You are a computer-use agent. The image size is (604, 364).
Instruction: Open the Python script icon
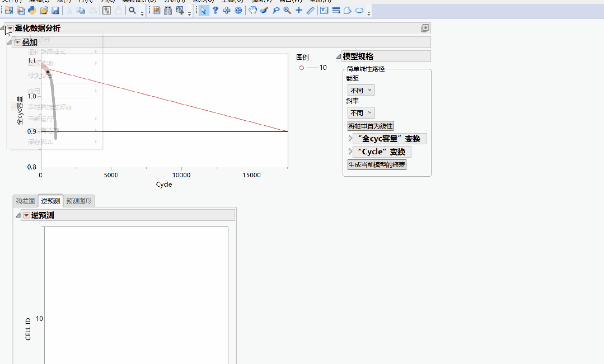pyautogui.click(x=32, y=11)
